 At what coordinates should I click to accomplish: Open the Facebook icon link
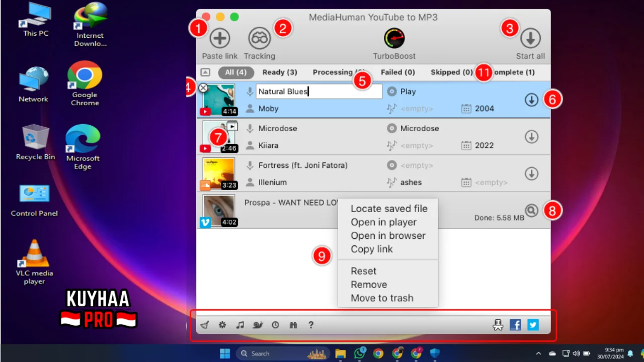coord(515,325)
